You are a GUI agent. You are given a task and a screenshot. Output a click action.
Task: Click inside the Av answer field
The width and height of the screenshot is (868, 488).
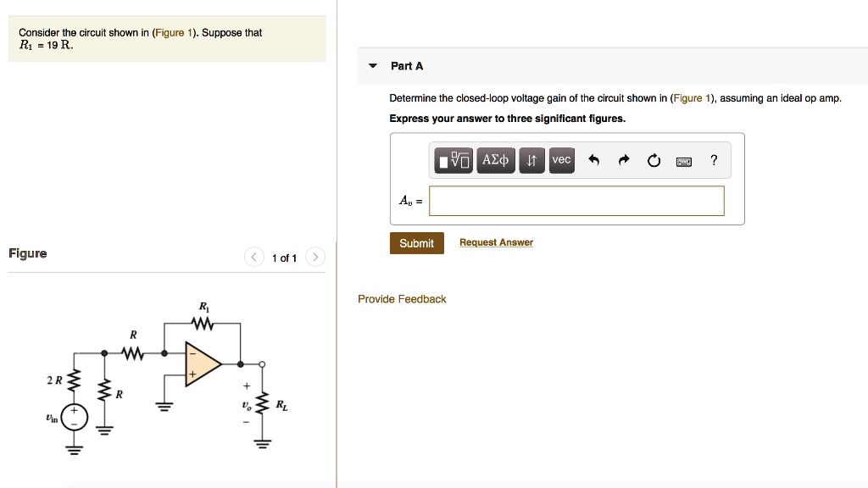[x=576, y=201]
